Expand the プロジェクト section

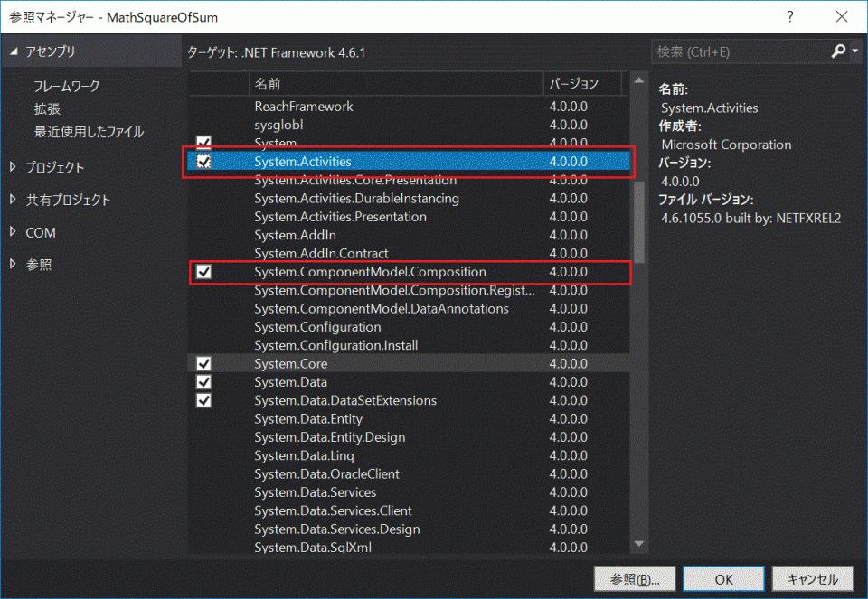click(13, 166)
